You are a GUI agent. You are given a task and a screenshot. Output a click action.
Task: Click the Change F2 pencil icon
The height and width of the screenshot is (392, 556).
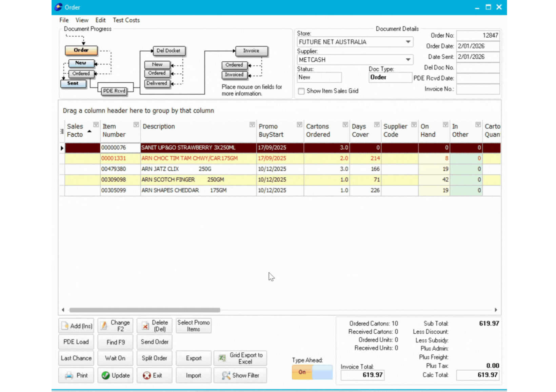click(x=104, y=326)
